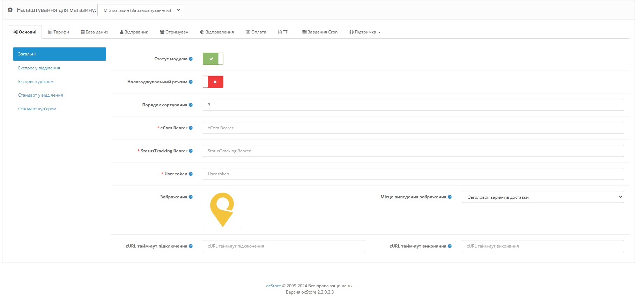Focus the cURL тайм-аут підключення field
The image size is (644, 304).
pos(284,246)
